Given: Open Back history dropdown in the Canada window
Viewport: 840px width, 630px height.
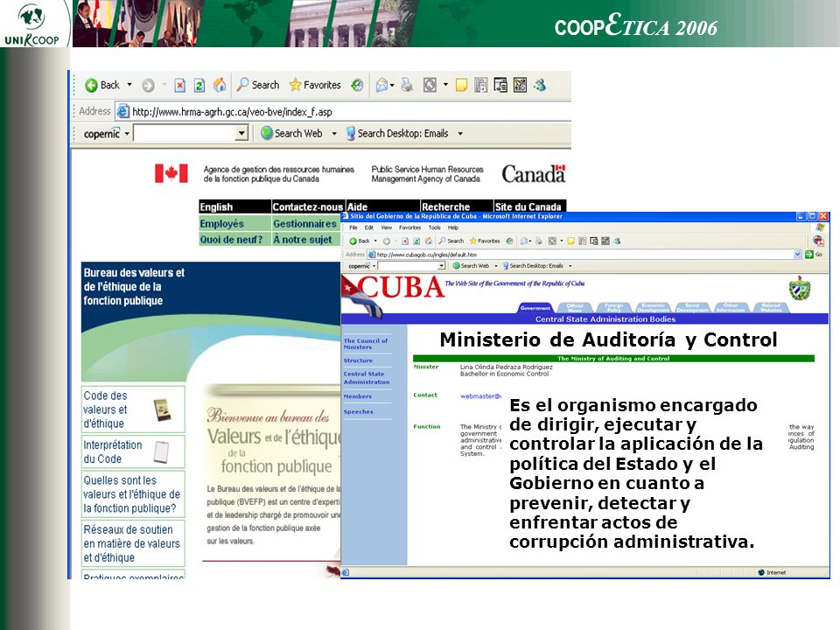Looking at the screenshot, I should point(129,85).
